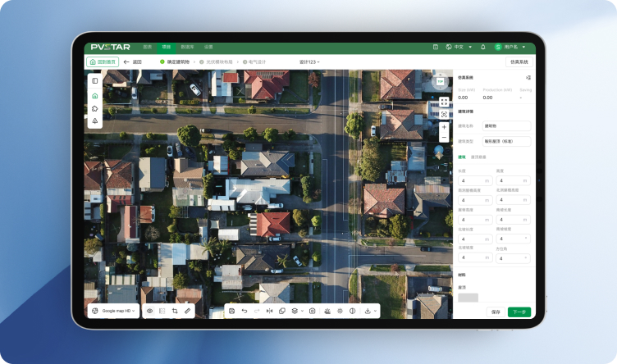Screen dimensions: 617x364
Task: Click the mirror flip icon
Action: [269, 312]
